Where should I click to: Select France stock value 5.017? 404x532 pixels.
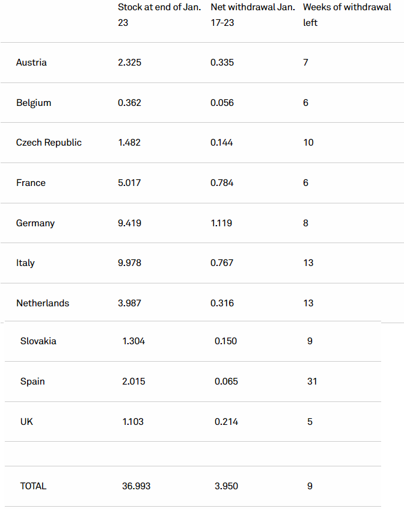coord(129,183)
